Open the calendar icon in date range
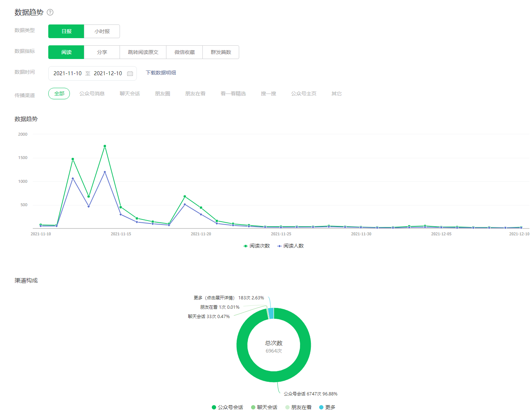The width and height of the screenshot is (532, 417). click(x=130, y=73)
